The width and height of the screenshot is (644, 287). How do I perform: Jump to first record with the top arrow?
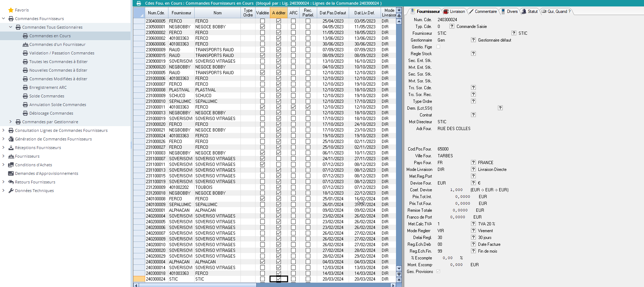399,10
